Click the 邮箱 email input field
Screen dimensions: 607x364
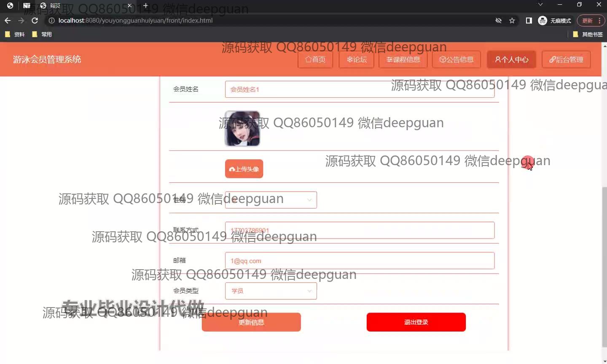(360, 261)
